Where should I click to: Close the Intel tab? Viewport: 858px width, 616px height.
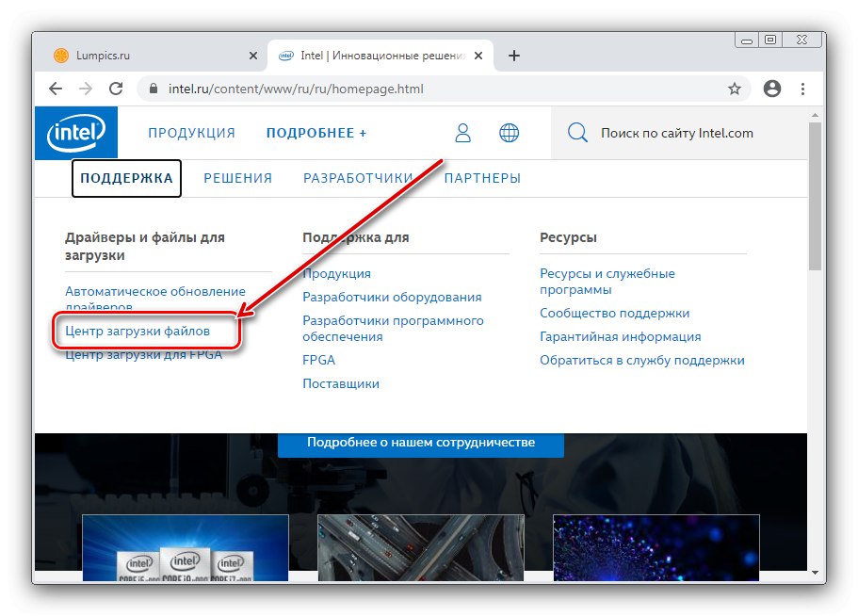478,56
